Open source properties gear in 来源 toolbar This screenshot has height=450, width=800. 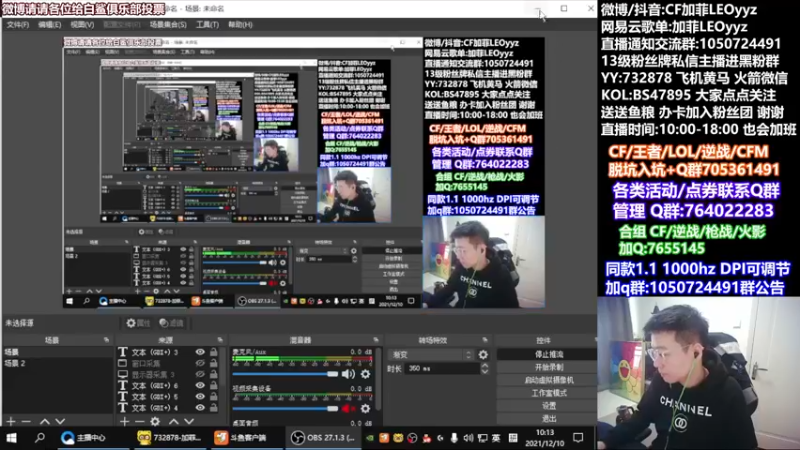[155, 421]
